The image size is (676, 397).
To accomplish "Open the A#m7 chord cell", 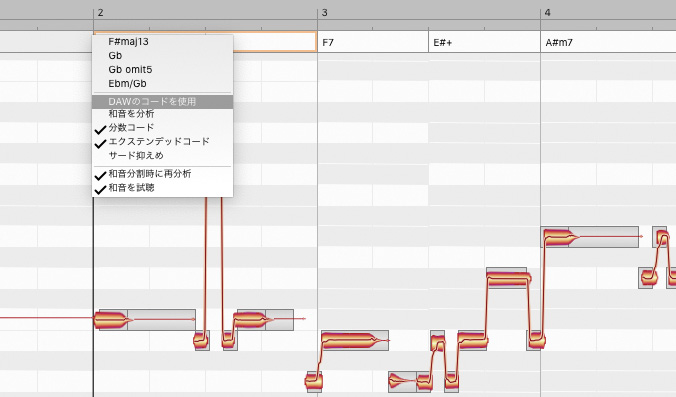I will click(x=608, y=42).
